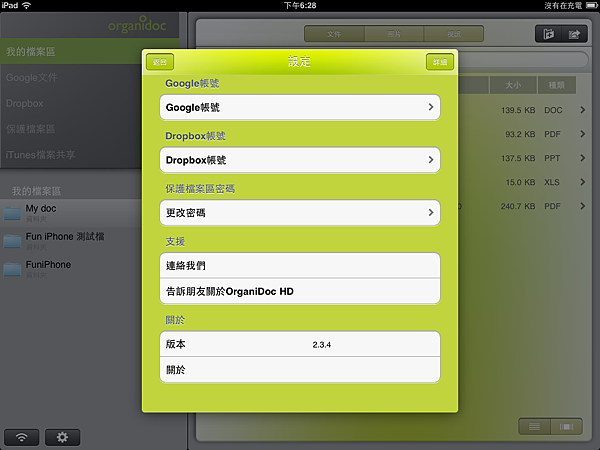Open the 關於 row at bottom
Viewport: 600px width, 450px height.
coord(300,370)
